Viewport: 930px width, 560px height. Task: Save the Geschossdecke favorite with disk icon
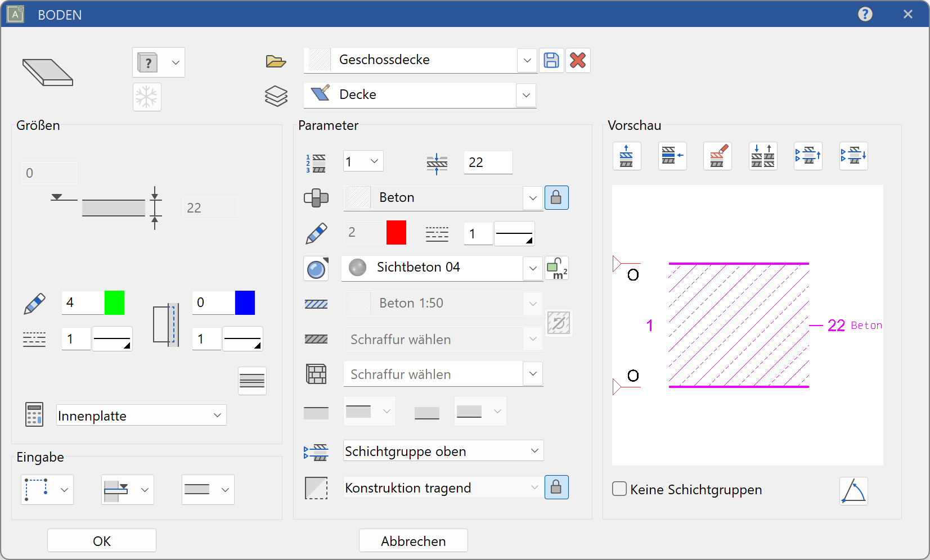click(551, 60)
